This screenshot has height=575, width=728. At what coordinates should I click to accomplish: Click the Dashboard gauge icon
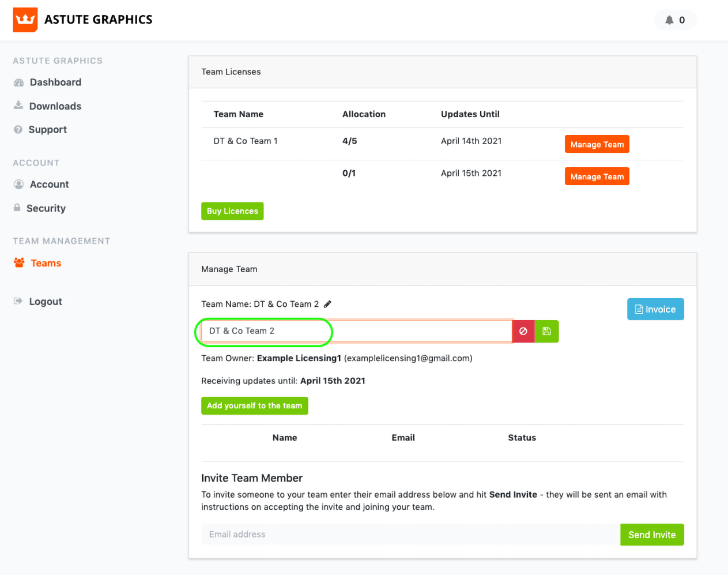click(19, 82)
